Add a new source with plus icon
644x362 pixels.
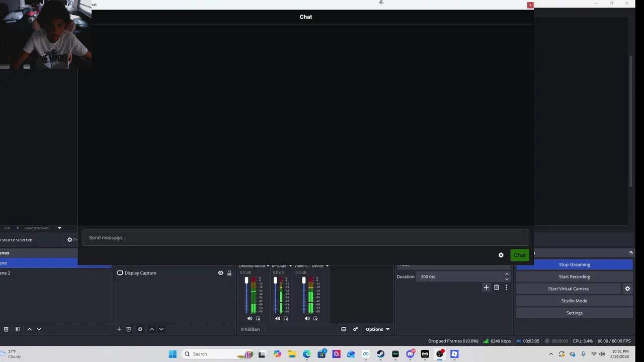(119, 329)
